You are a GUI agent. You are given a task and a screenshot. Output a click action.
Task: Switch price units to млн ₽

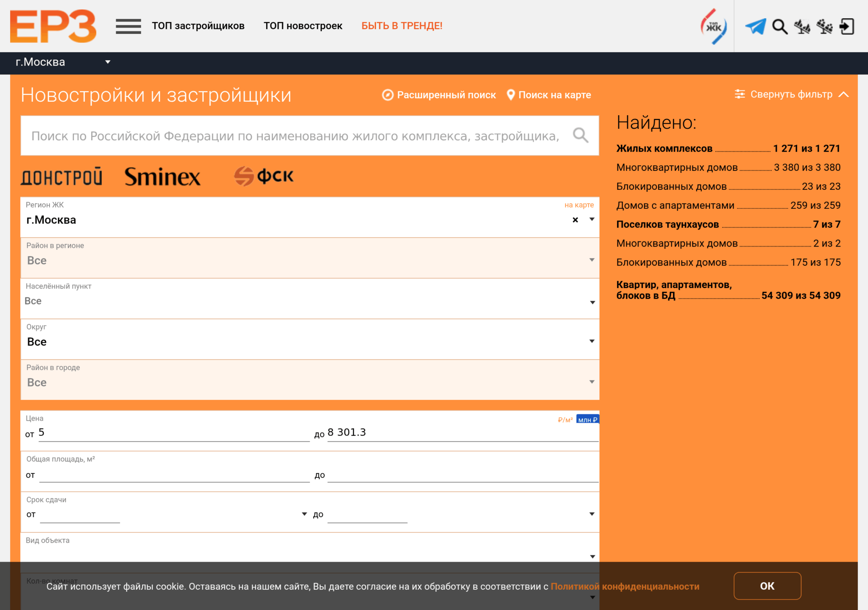click(588, 419)
